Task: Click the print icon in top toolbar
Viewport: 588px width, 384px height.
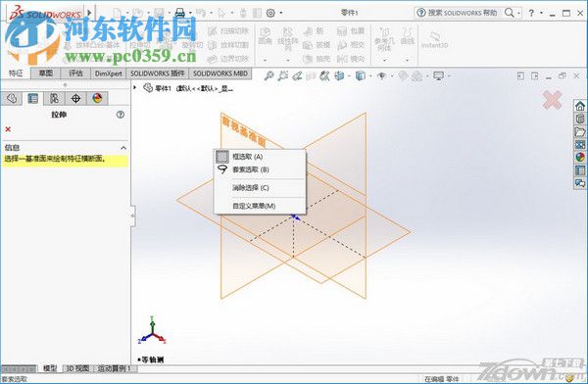Action: point(180,13)
